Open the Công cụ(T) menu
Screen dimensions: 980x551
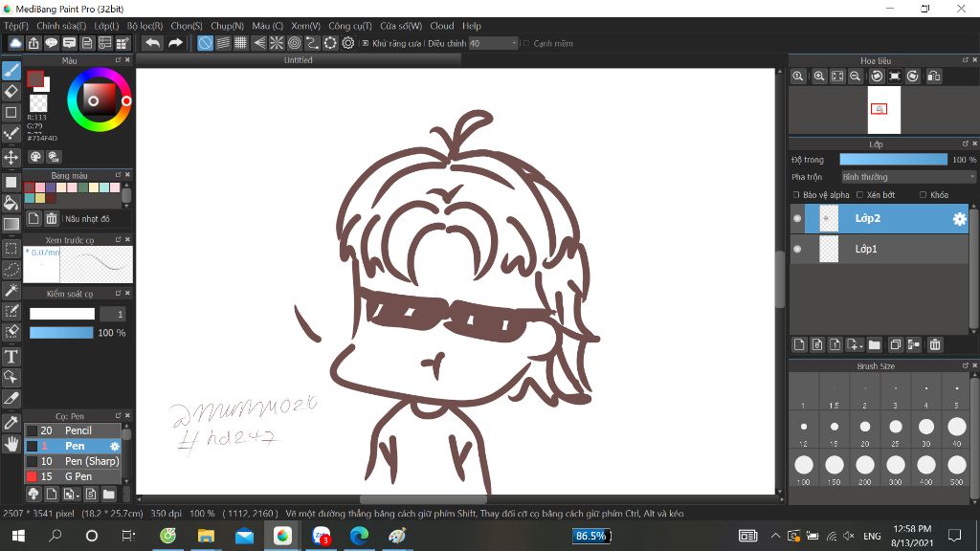pos(350,26)
